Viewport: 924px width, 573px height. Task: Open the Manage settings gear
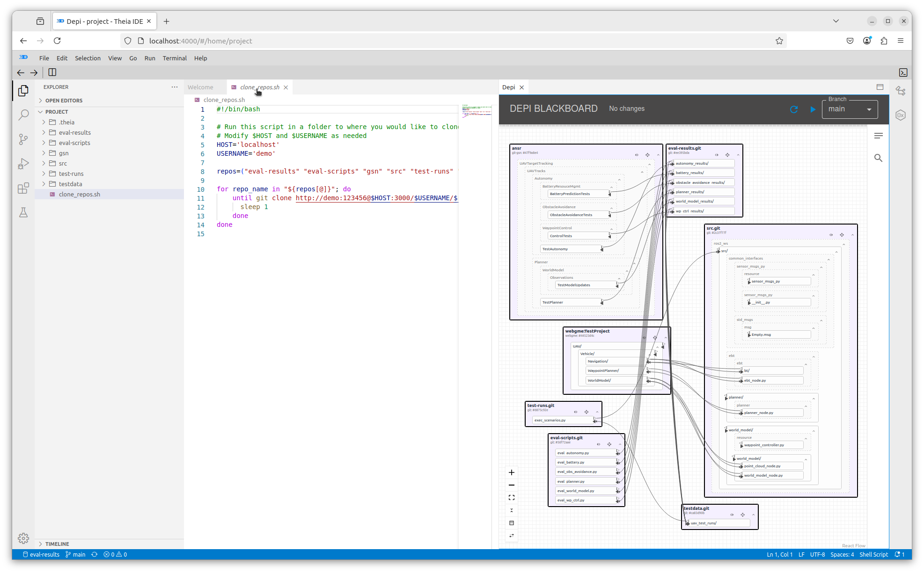pos(23,538)
